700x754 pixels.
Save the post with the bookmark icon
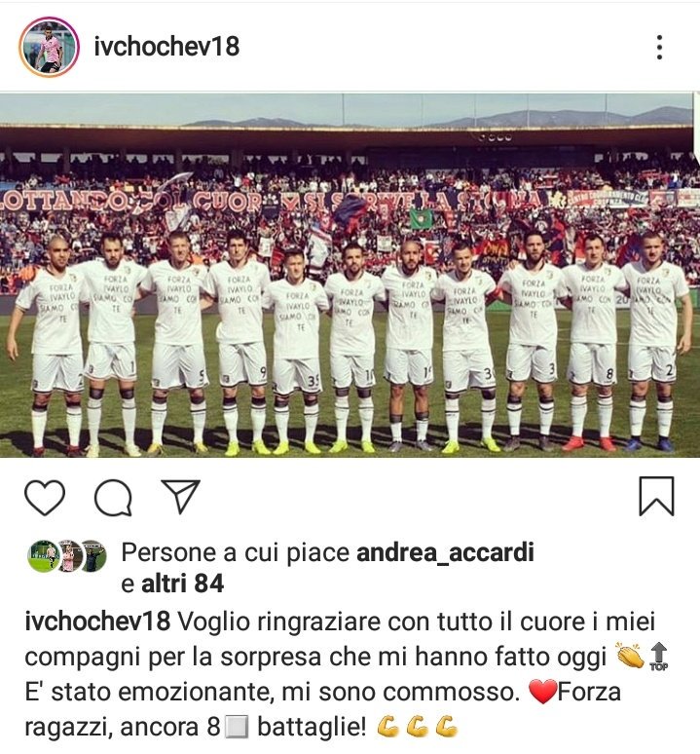tap(656, 496)
